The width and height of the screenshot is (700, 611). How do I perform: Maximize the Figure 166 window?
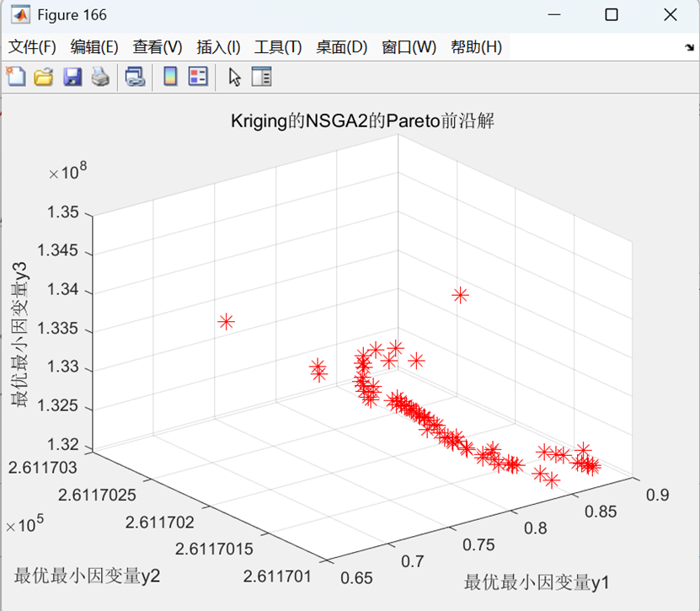pos(612,14)
